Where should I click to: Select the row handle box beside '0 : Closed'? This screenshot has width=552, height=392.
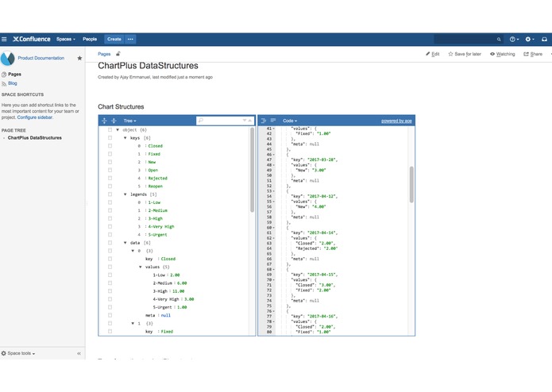click(110, 146)
